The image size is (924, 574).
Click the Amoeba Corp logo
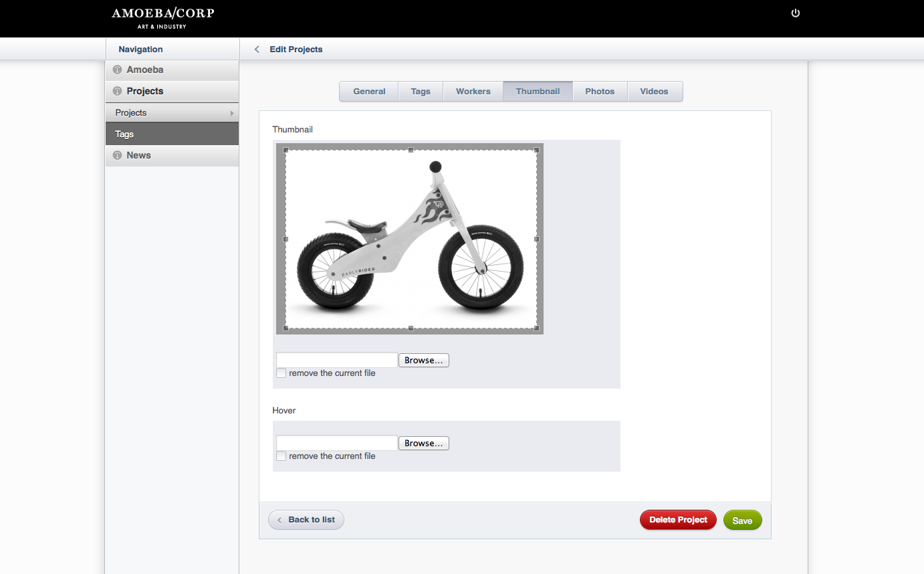(x=162, y=18)
